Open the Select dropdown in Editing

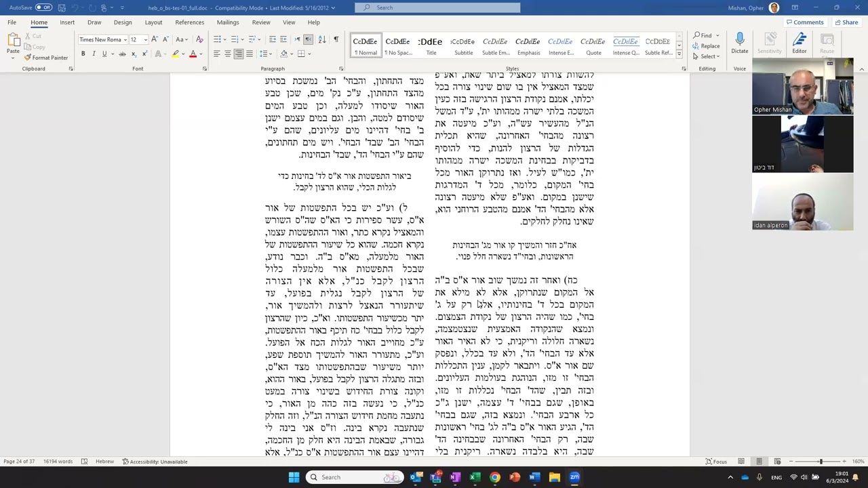coord(709,57)
